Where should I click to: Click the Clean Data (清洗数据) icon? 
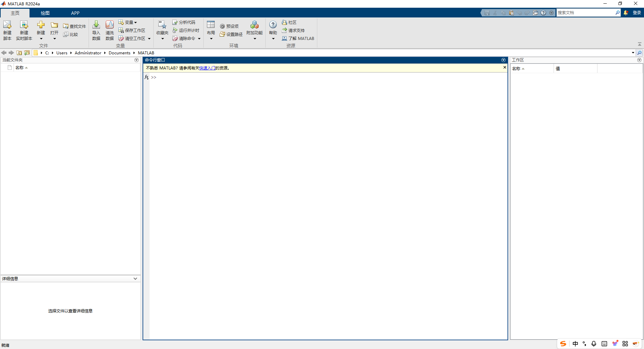pos(110,25)
